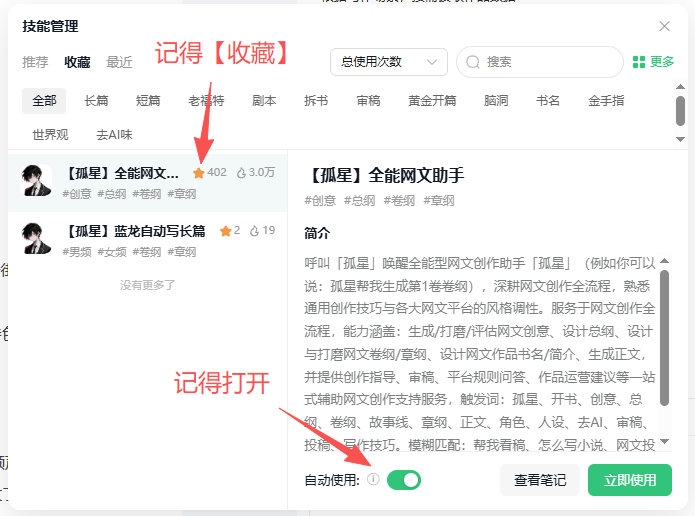
Task: Click the category list scroll up arrow
Action: tap(680, 86)
